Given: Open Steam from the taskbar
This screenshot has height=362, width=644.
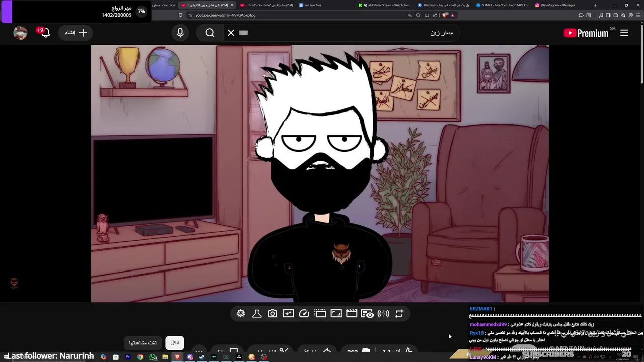Looking at the screenshot, I should click(202, 357).
